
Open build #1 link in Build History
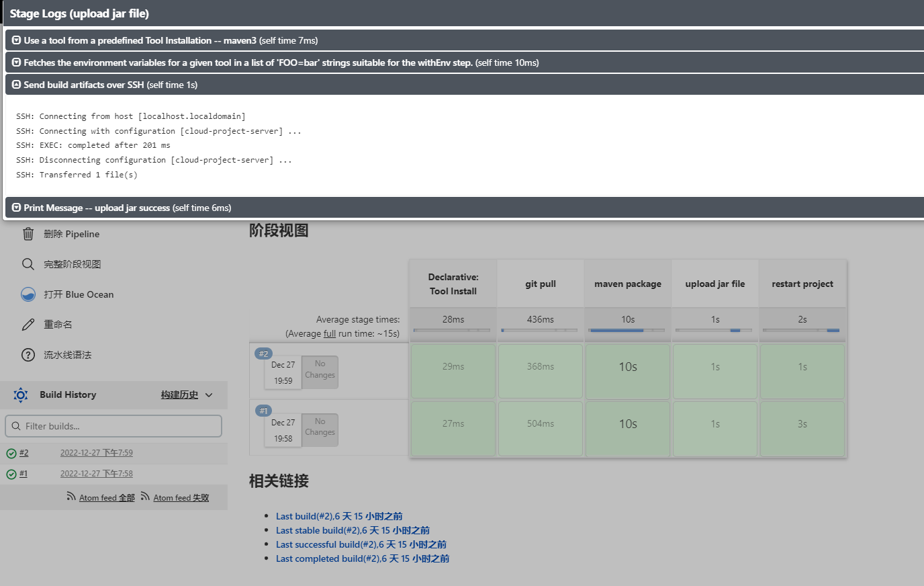pyautogui.click(x=24, y=474)
